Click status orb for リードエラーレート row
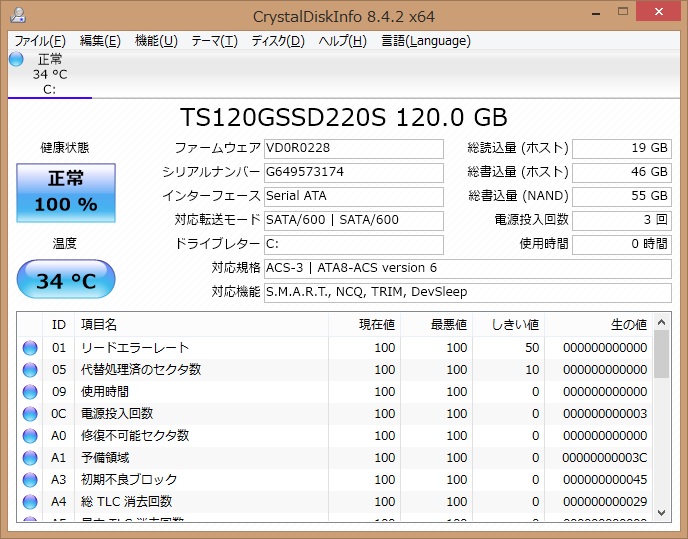This screenshot has height=539, width=688. point(30,348)
